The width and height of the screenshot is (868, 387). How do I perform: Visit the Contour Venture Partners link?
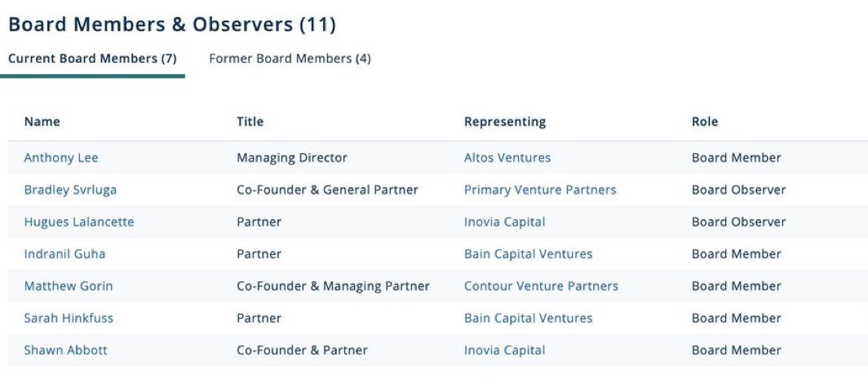coord(541,286)
